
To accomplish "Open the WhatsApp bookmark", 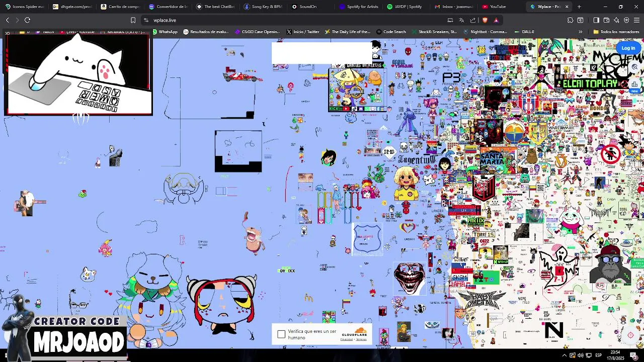I will click(x=165, y=32).
